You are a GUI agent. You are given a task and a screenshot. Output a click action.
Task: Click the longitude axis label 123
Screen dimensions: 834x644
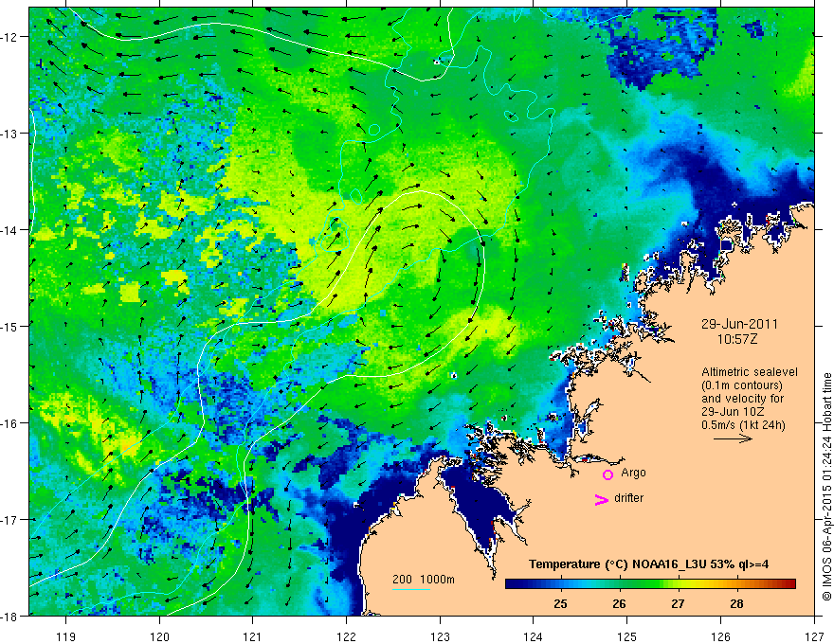click(440, 636)
